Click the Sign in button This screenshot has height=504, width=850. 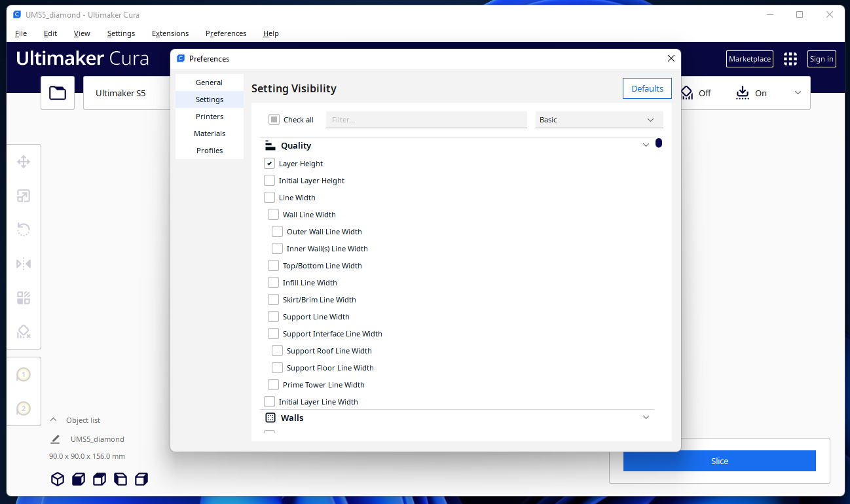click(x=822, y=59)
